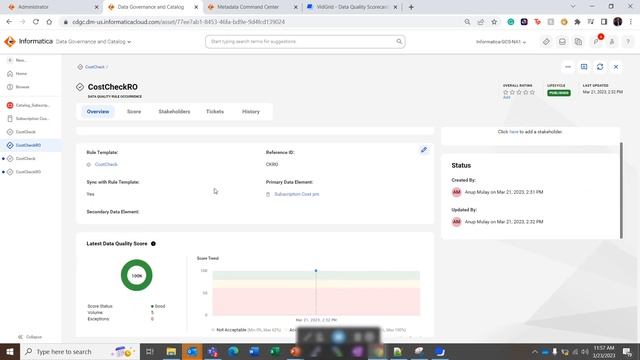Viewport: 640px width, 360px height.
Task: Open the Subscription Cos... sidebar item
Action: (x=28, y=119)
